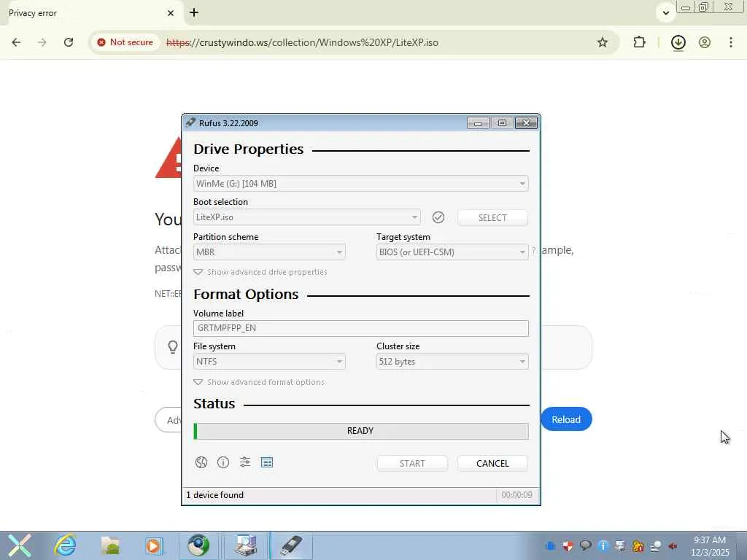Image resolution: width=747 pixels, height=560 pixels.
Task: Open the browser extensions puzzle icon
Action: tap(639, 42)
